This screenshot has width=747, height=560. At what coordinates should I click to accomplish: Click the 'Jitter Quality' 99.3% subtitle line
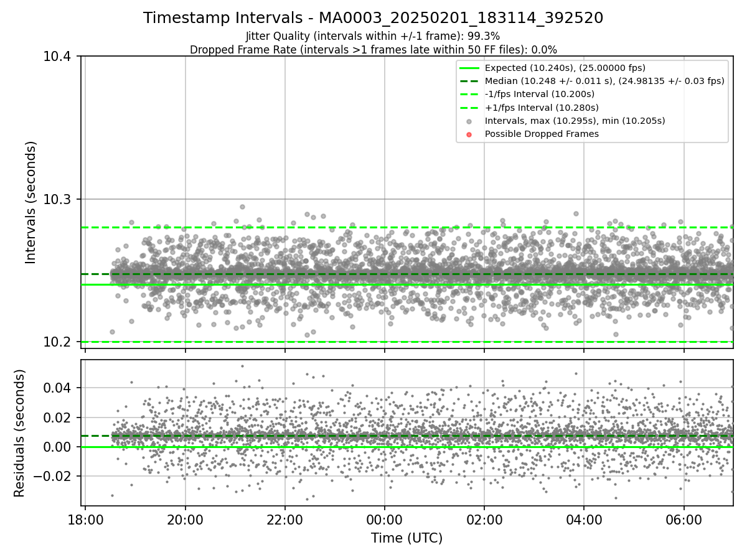coord(373,36)
